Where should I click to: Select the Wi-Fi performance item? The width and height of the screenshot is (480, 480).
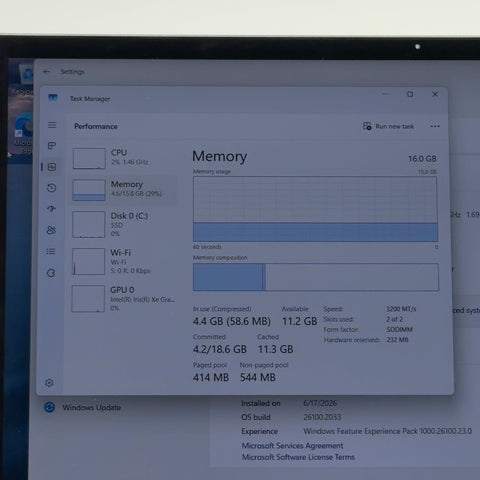[124, 261]
